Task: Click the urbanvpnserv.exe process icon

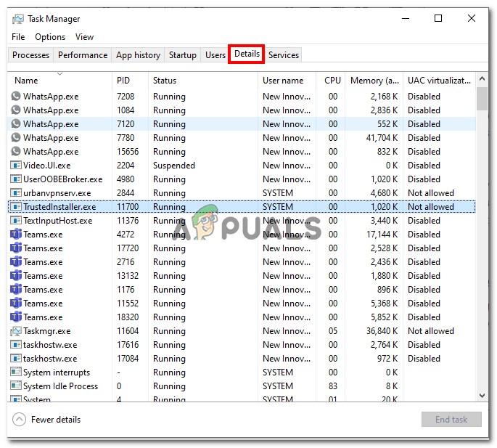Action: pos(16,193)
